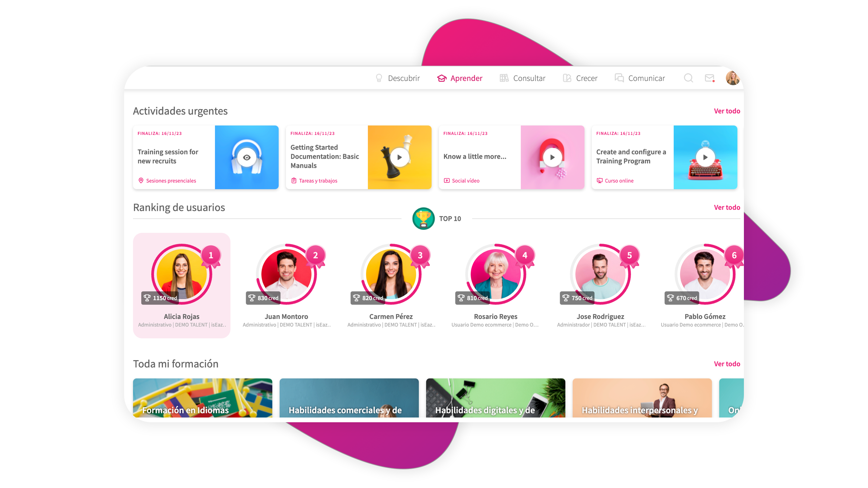The height and width of the screenshot is (488, 868).
Task: Click eye icon on Training session card
Action: pos(246,157)
